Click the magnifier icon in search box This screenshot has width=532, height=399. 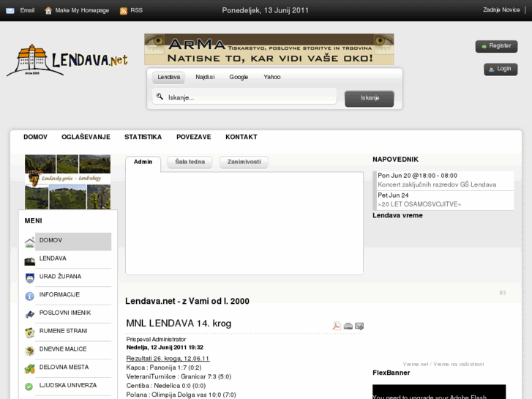pos(160,97)
